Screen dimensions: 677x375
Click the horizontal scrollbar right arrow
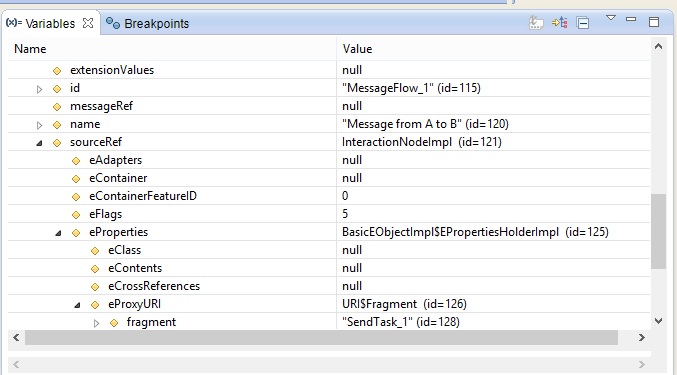click(x=642, y=337)
